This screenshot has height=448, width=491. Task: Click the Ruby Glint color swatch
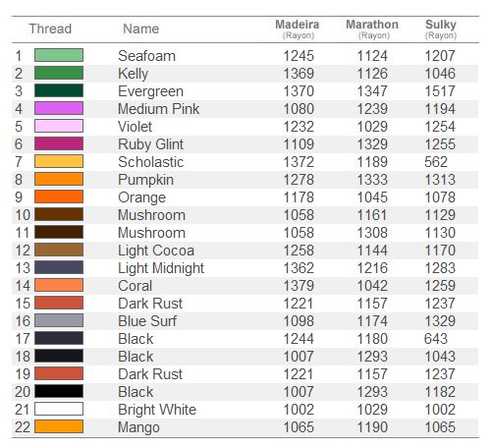[x=59, y=143]
